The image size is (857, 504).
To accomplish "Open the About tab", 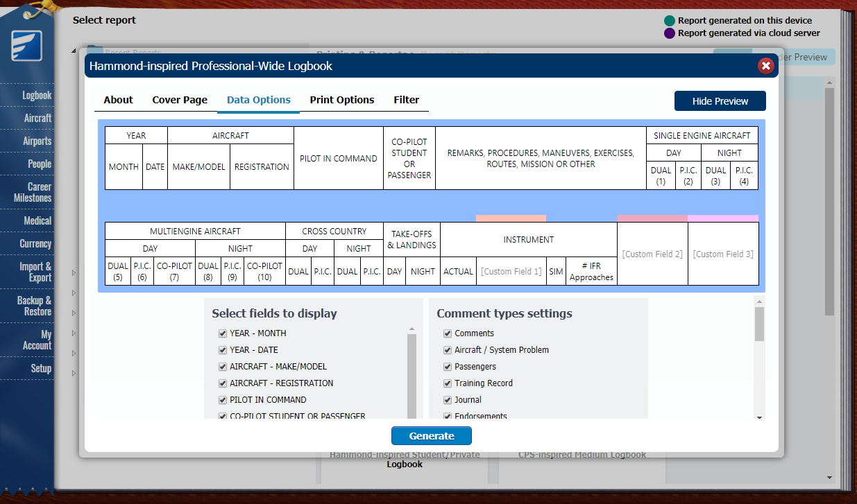I will 118,100.
